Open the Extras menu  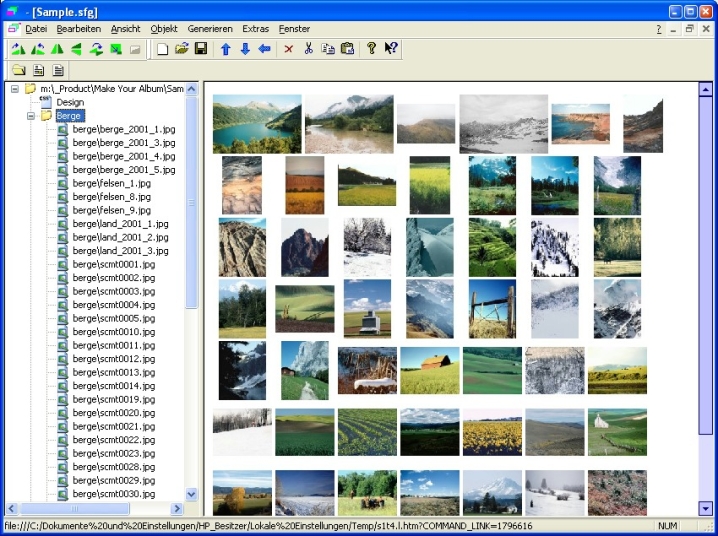(x=255, y=29)
